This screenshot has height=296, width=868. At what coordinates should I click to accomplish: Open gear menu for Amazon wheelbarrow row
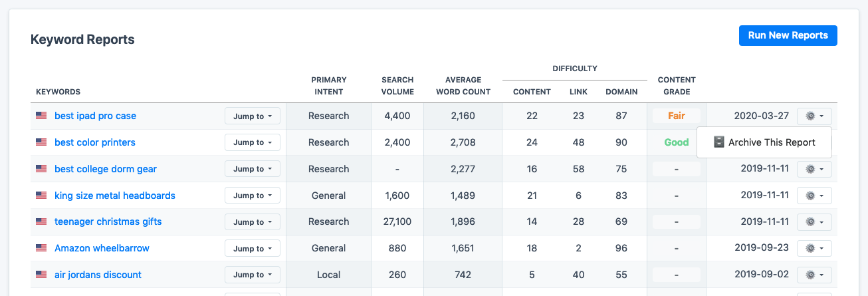coord(814,248)
